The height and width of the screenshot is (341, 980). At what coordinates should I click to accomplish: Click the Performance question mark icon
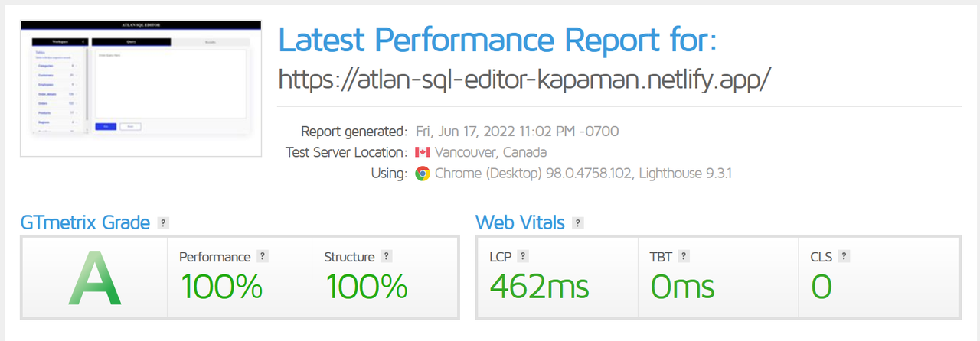(x=263, y=257)
